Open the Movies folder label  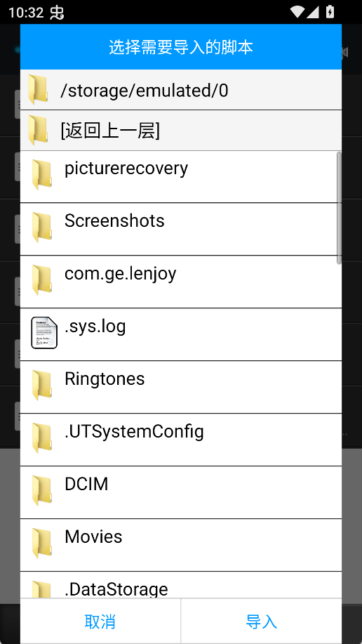tap(93, 537)
